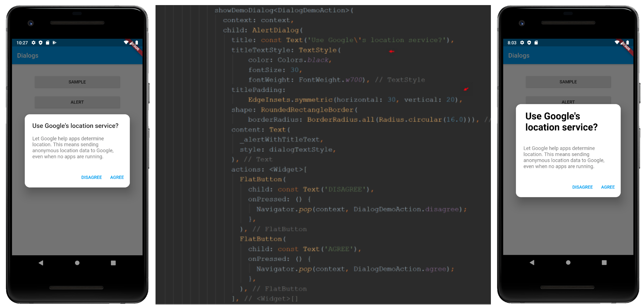This screenshot has width=644, height=306.
Task: Click the Dialogs app bar title on left phone
Action: click(x=28, y=56)
